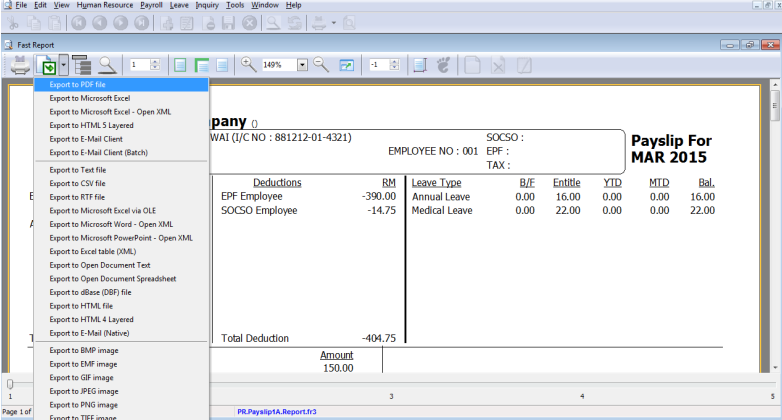
Task: Toggle the single page view mode
Action: (180, 65)
